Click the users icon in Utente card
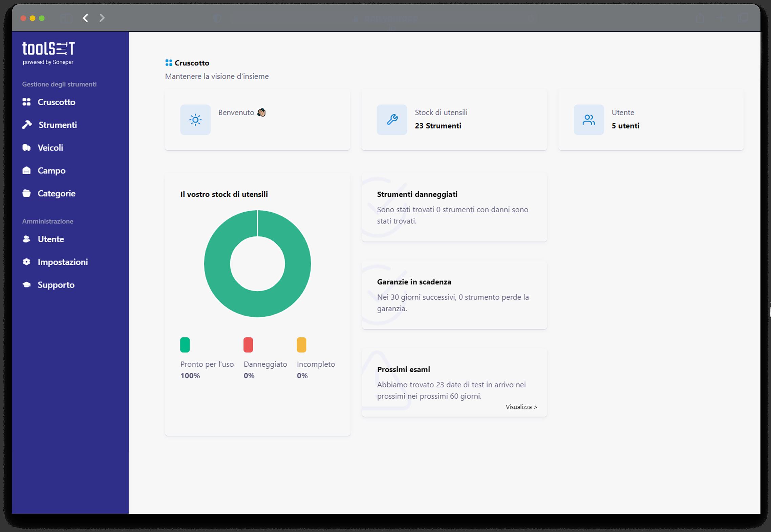The height and width of the screenshot is (532, 771). [588, 120]
